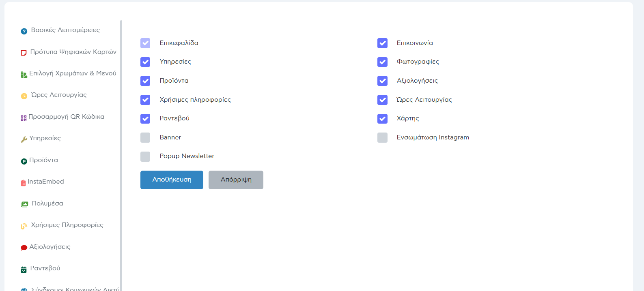This screenshot has height=291, width=644.
Task: Click the sidebar vertical scrollbar
Action: coord(121,154)
